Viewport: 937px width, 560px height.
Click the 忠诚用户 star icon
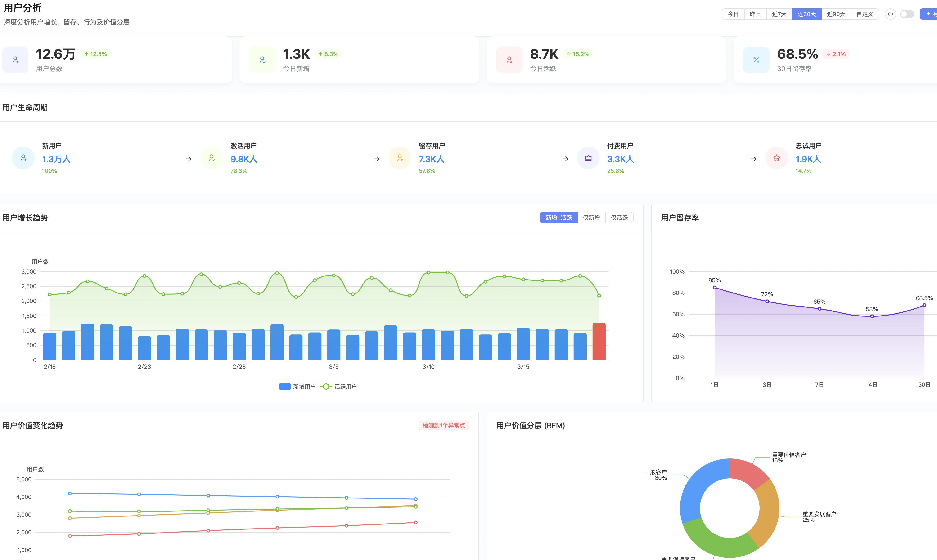[x=777, y=158]
